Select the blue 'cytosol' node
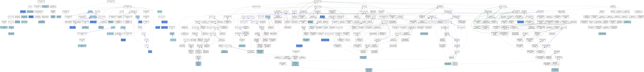 pos(140,22)
